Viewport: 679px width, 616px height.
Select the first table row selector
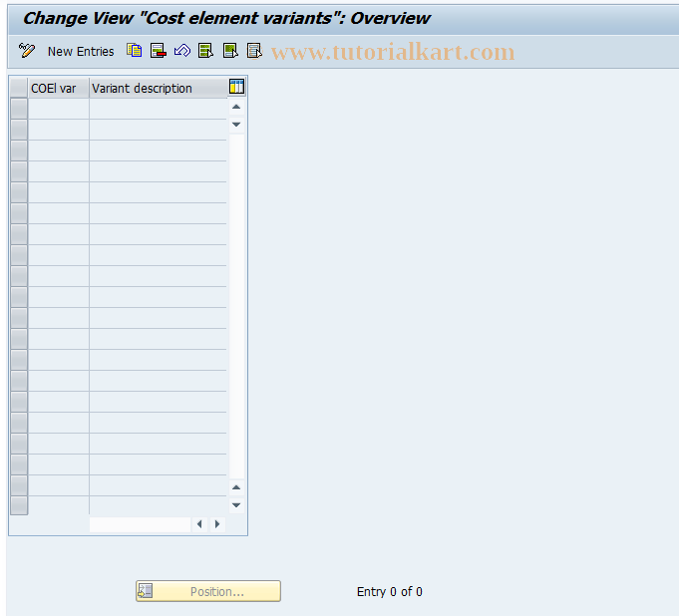(19, 109)
